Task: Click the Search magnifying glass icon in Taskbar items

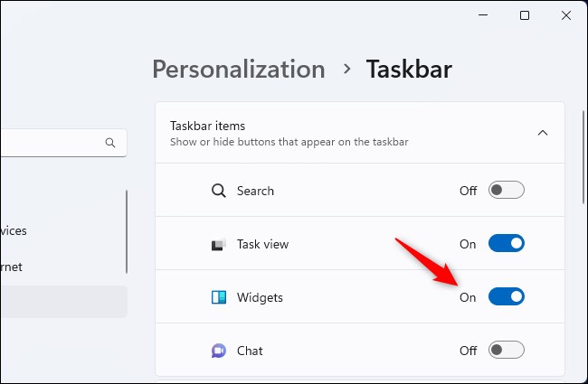Action: pyautogui.click(x=218, y=191)
